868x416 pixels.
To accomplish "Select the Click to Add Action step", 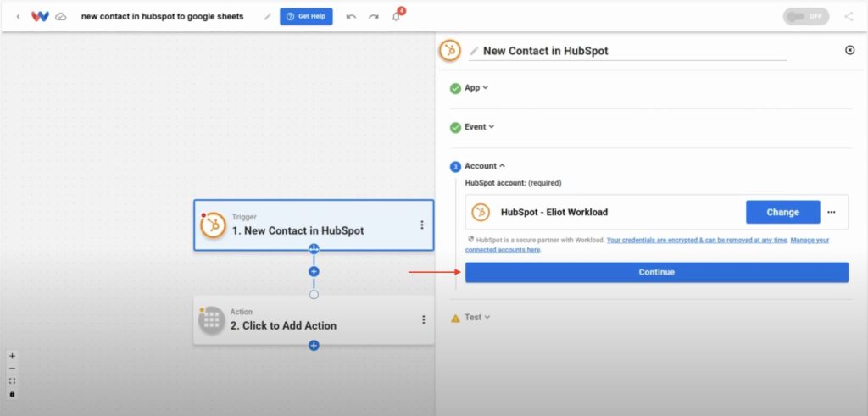I will 314,320.
